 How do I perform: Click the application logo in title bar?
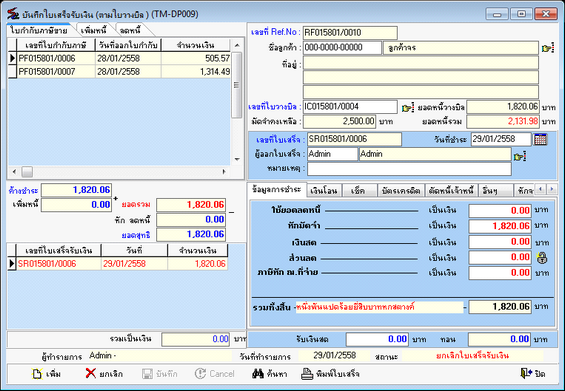[13, 14]
